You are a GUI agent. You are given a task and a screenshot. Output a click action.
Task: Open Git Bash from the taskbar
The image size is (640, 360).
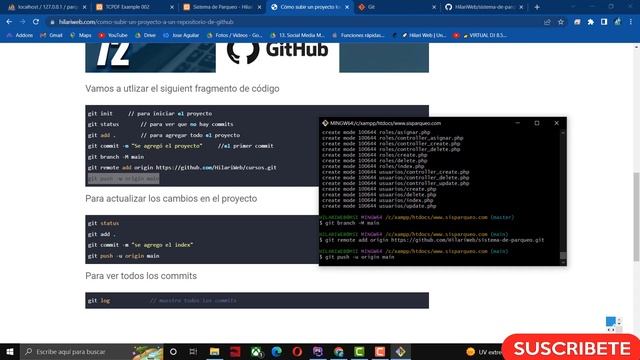[x=400, y=351]
